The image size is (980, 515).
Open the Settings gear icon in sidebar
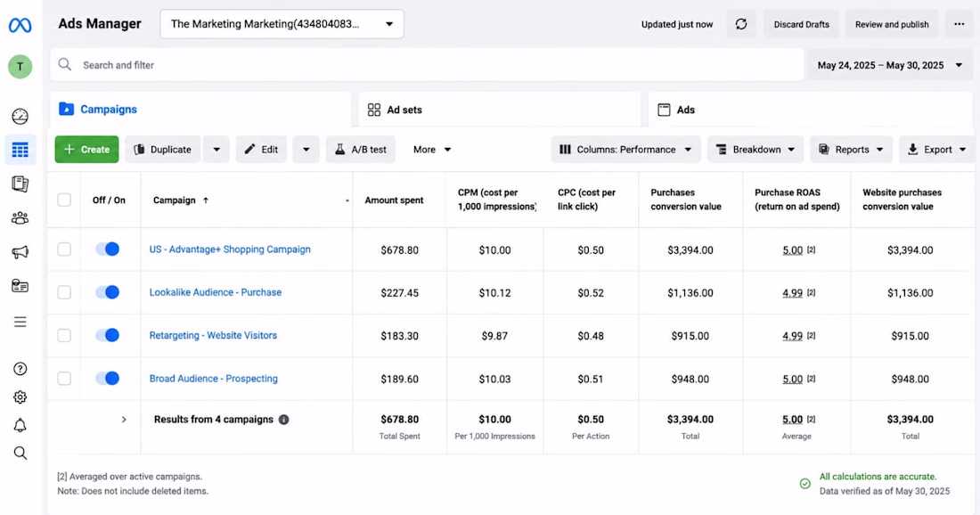(x=20, y=396)
